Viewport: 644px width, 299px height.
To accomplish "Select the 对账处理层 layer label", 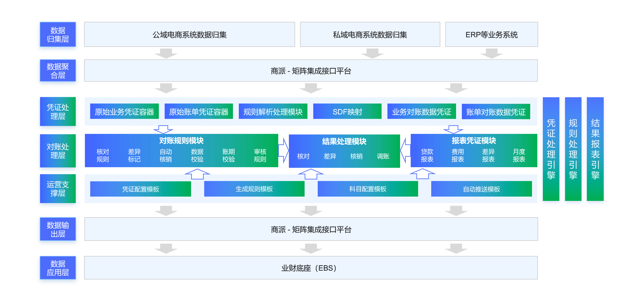I will pos(58,151).
